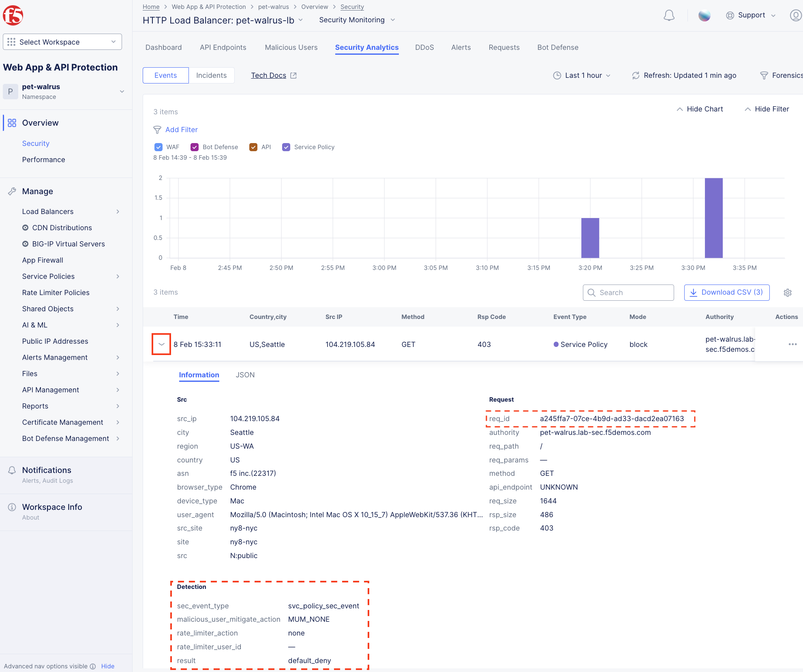Screen dimensions: 803x672
Task: Click the Download CSV arrow icon
Action: point(694,293)
